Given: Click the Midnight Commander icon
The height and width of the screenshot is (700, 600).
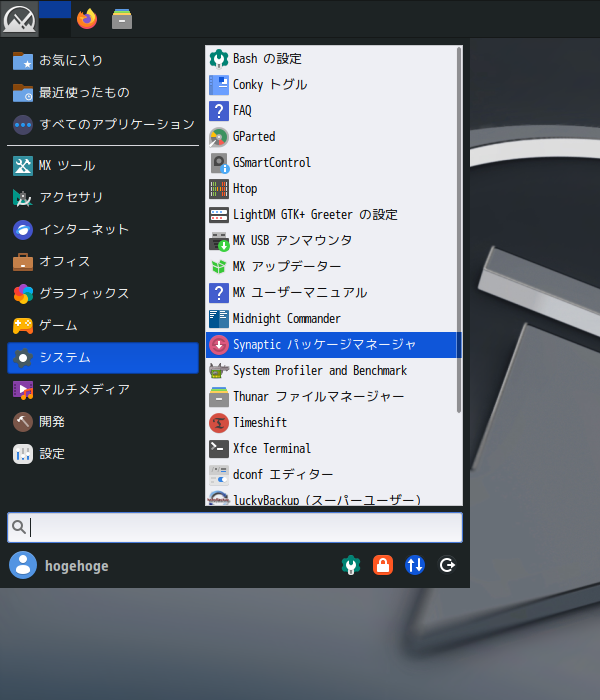Looking at the screenshot, I should point(219,318).
